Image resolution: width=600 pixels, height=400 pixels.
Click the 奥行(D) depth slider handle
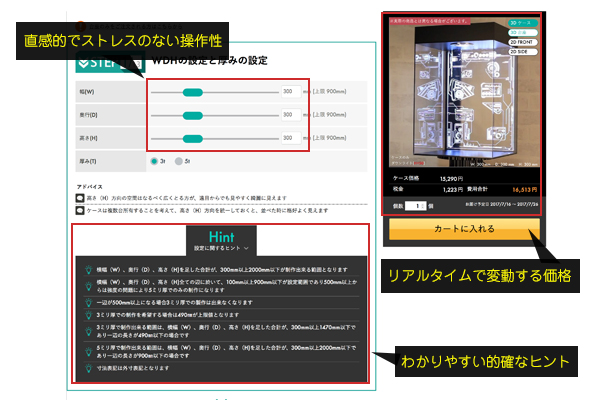193,116
